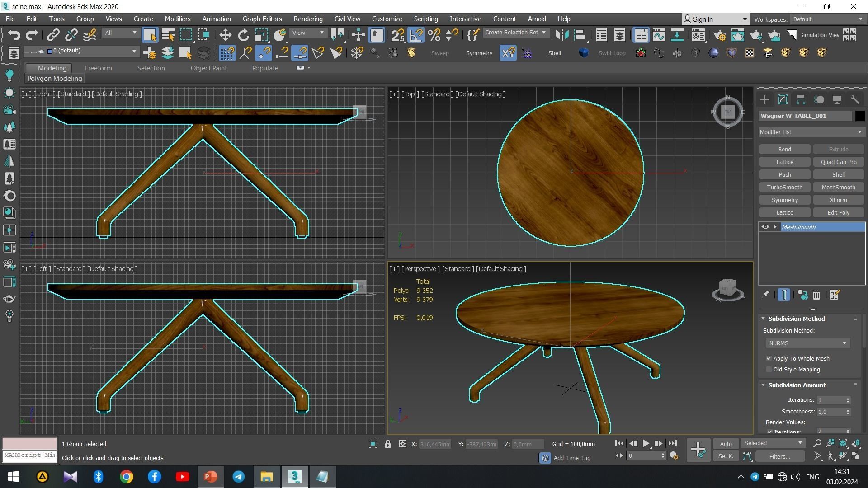The height and width of the screenshot is (488, 868).
Task: Toggle Selection Lock padlock icon
Action: tap(387, 444)
